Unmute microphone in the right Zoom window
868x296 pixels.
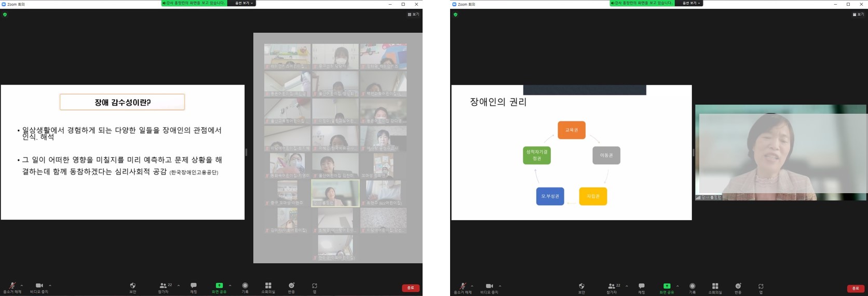point(463,287)
